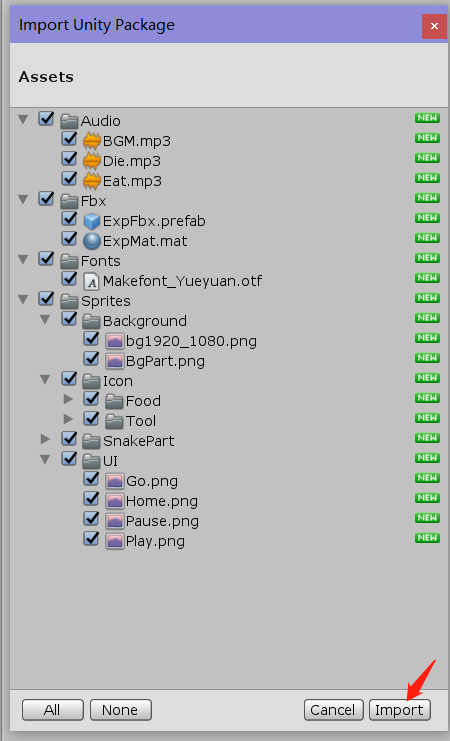This screenshot has height=741, width=450.
Task: Click the ExpFbx.prefab cube icon
Action: tap(92, 221)
